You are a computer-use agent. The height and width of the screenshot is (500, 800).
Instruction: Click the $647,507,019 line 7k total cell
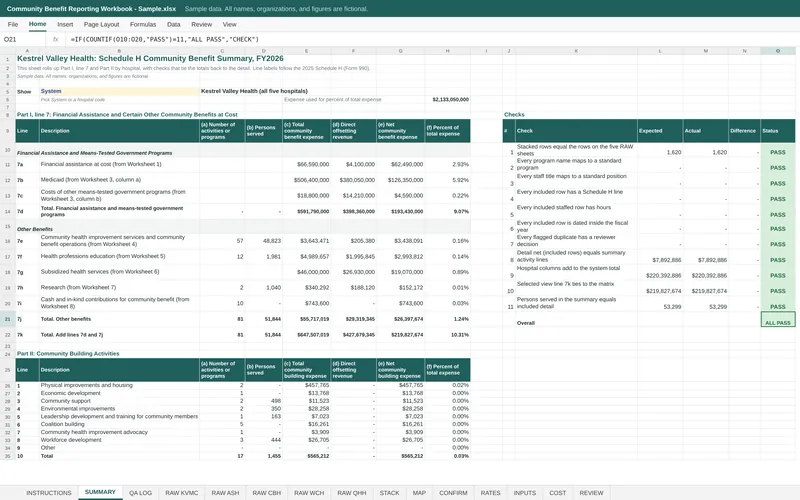pyautogui.click(x=307, y=335)
